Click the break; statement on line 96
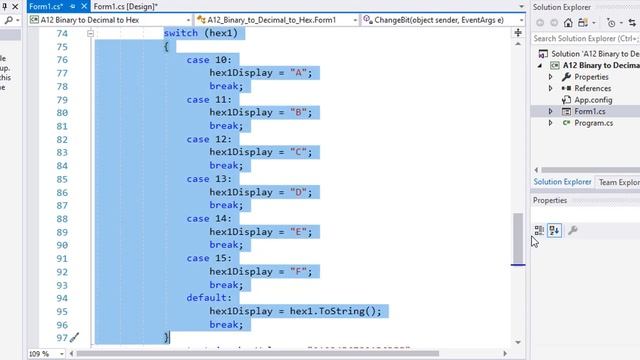Viewport: 640px width, 360px height. pos(226,324)
